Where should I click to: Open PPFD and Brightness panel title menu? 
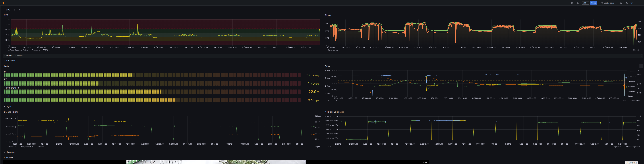point(334,112)
